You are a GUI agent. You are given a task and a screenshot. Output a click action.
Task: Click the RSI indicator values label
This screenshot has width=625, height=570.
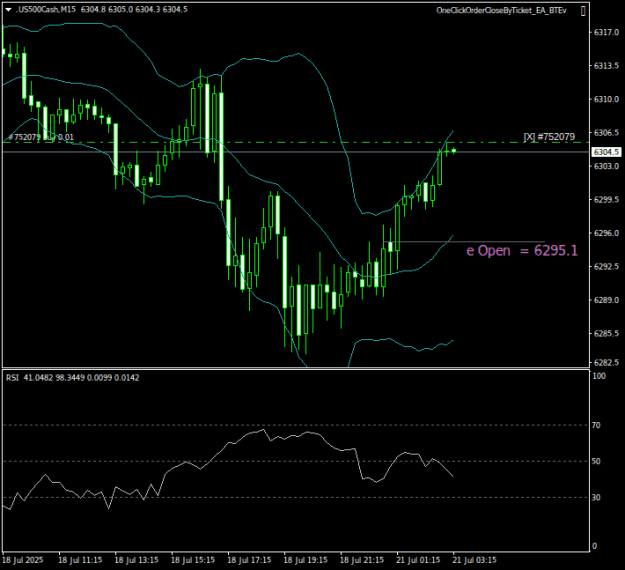click(x=73, y=377)
